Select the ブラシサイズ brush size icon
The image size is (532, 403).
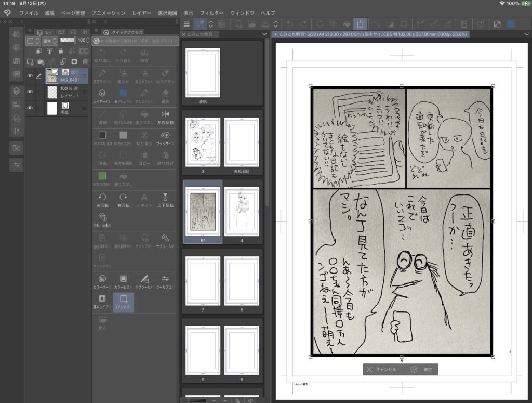165,135
